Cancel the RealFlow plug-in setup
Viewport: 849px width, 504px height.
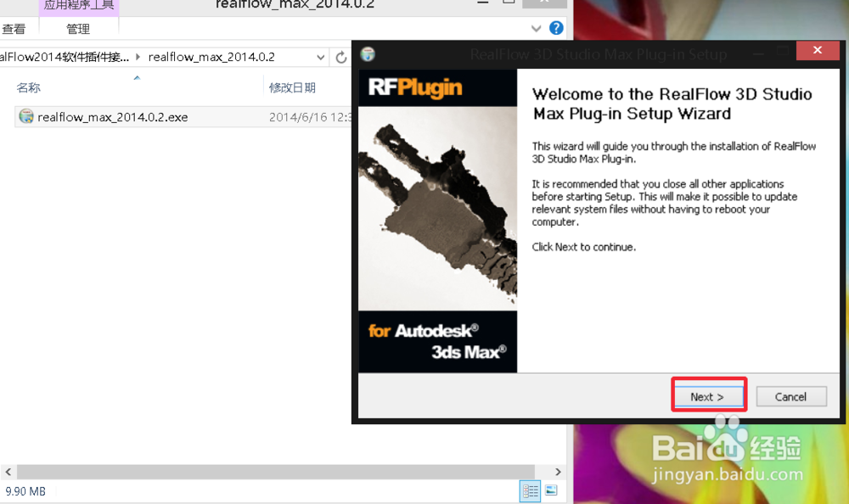pos(791,397)
